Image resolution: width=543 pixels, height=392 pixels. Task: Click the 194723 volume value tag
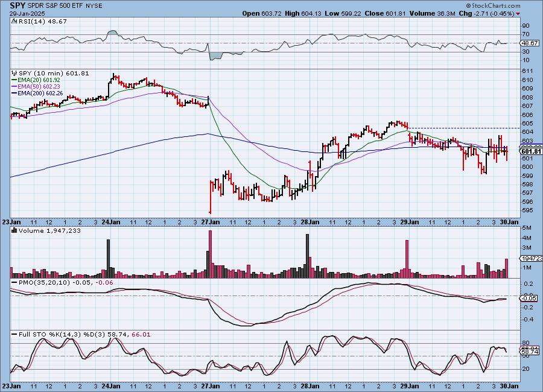[531, 259]
